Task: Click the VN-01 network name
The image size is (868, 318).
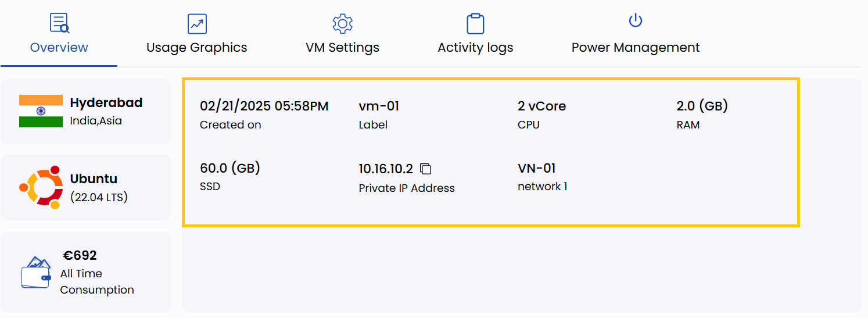Action: pos(537,169)
